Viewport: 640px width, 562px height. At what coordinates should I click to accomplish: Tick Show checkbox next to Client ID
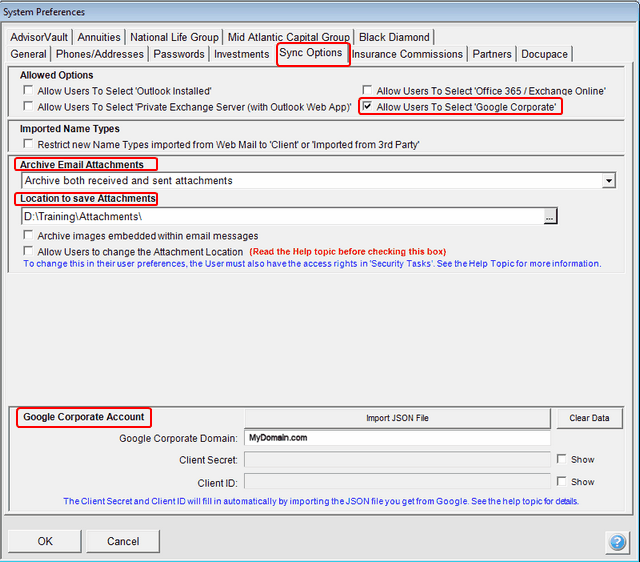point(561,482)
